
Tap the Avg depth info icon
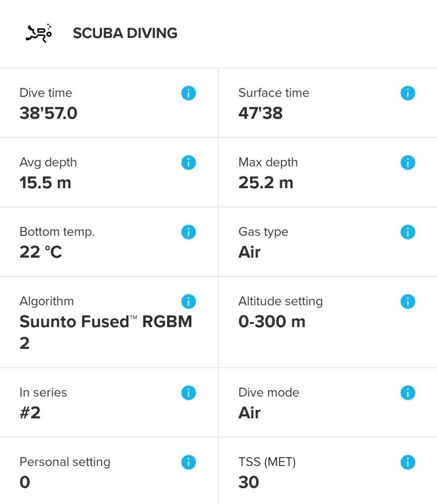coord(188,162)
